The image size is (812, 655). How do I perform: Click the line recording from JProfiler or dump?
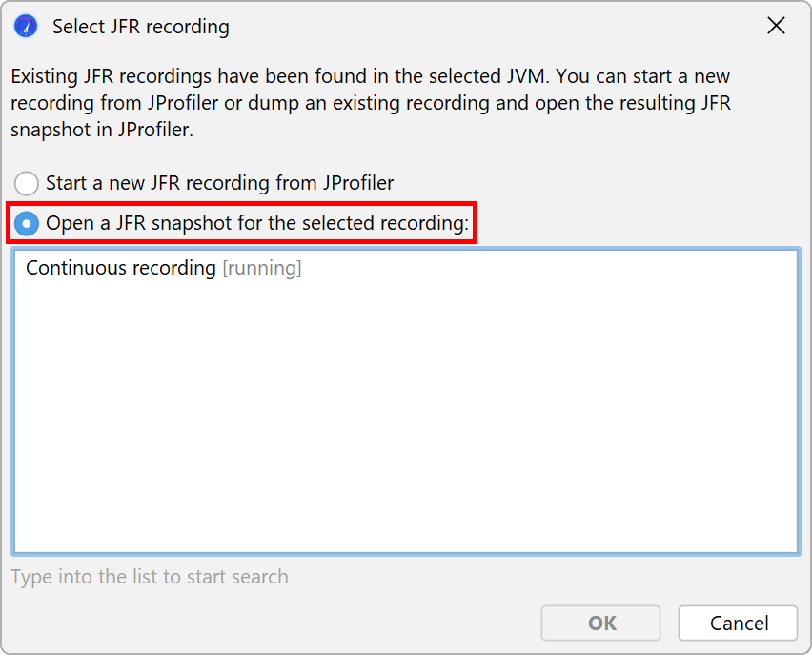[371, 103]
